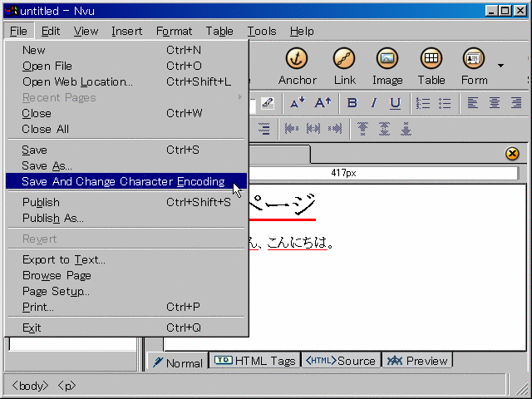Click the Link toolbar icon

tap(344, 59)
